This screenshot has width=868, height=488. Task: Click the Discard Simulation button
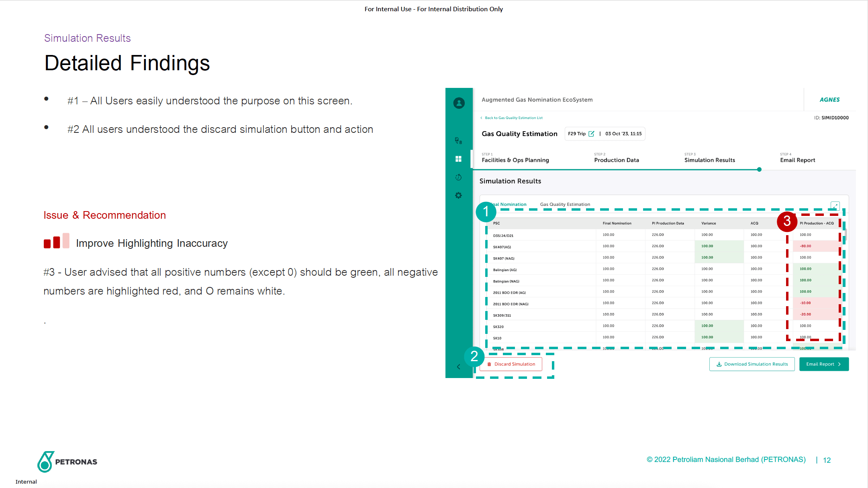(x=511, y=364)
